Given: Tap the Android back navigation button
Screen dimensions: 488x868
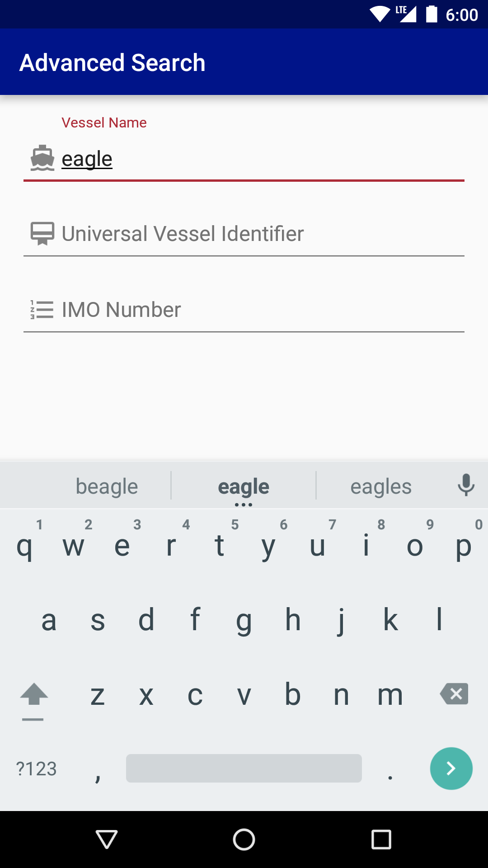Looking at the screenshot, I should pyautogui.click(x=107, y=840).
